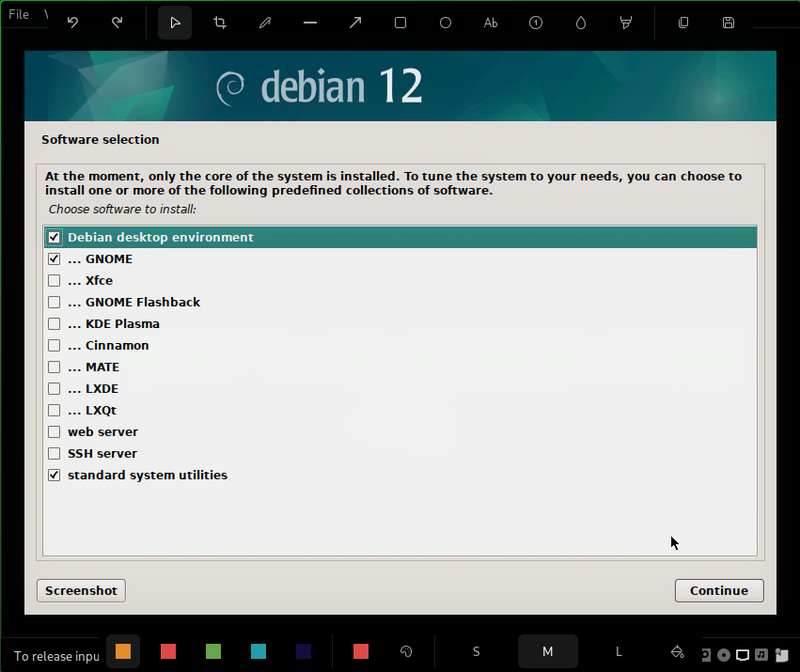Save the annotated screenshot
The image size is (800, 672).
tap(728, 22)
